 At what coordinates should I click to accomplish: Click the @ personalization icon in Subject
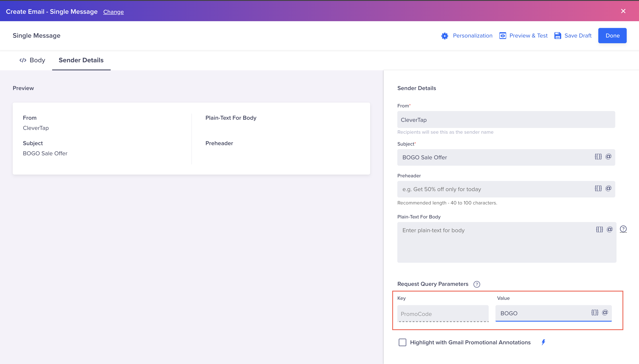pyautogui.click(x=608, y=157)
